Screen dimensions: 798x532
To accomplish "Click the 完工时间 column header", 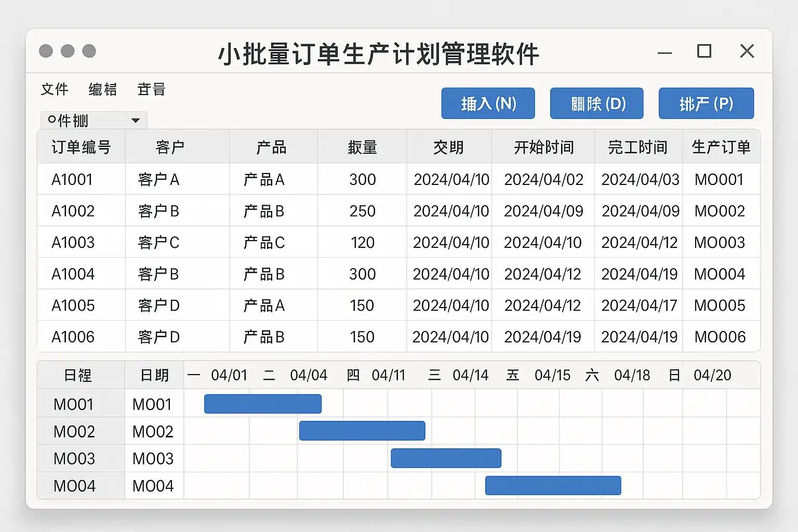I will click(x=637, y=148).
